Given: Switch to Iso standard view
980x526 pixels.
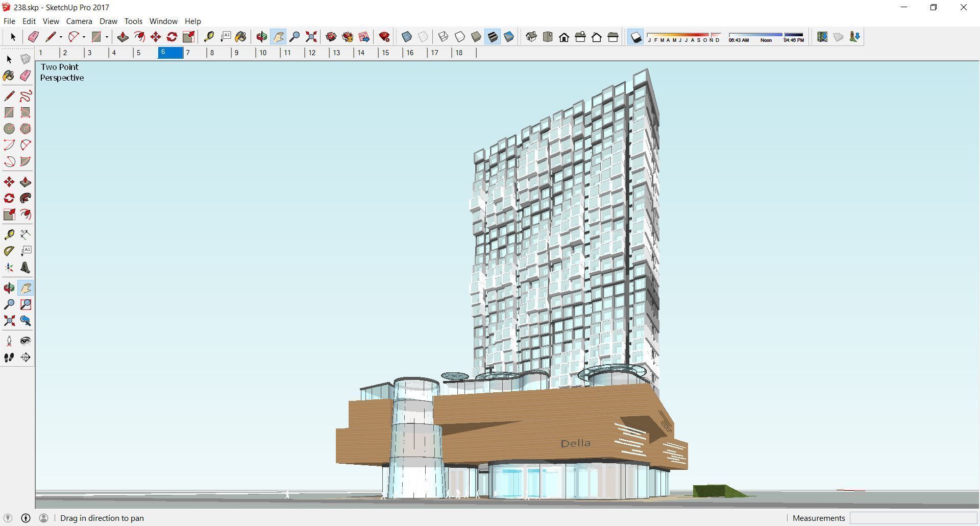Looking at the screenshot, I should 531,37.
